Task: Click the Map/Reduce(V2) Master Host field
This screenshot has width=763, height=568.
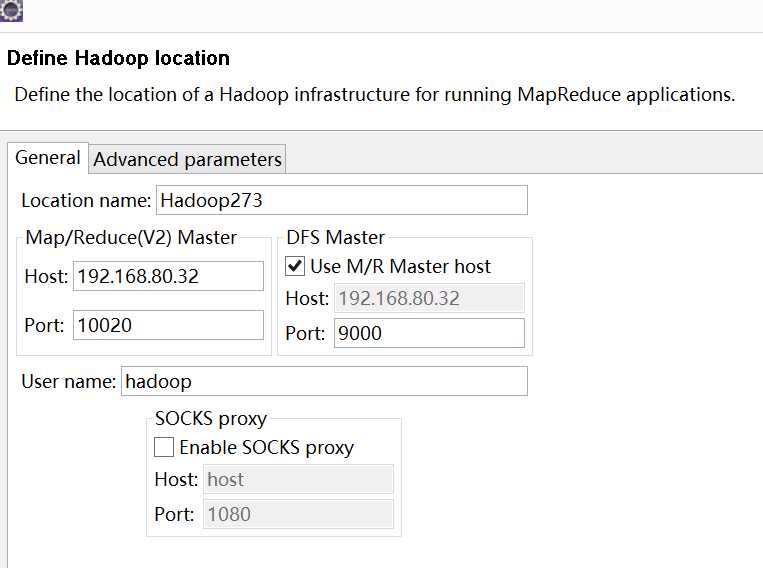Action: pos(168,276)
